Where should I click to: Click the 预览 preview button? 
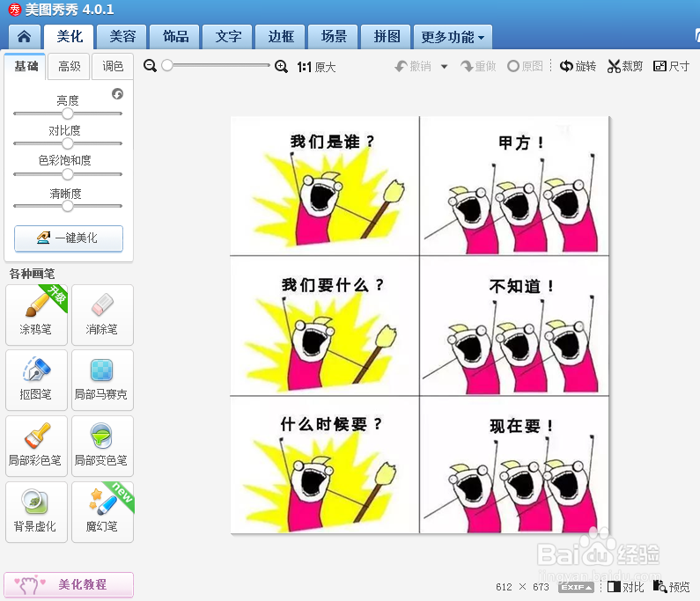coord(672,587)
